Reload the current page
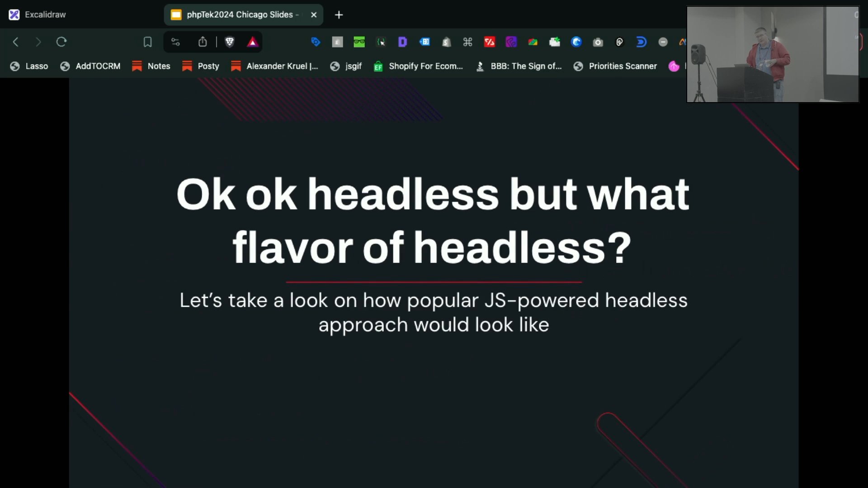This screenshot has height=488, width=868. tap(61, 42)
